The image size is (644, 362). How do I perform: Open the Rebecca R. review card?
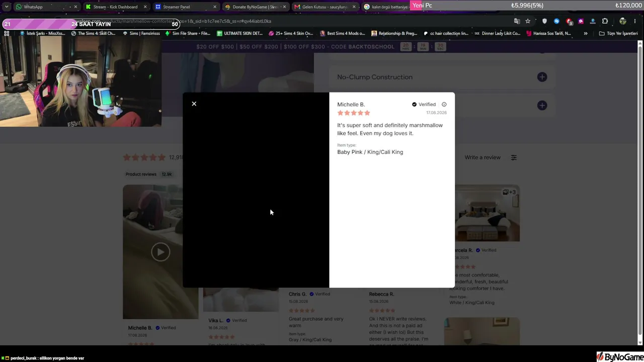point(400,317)
